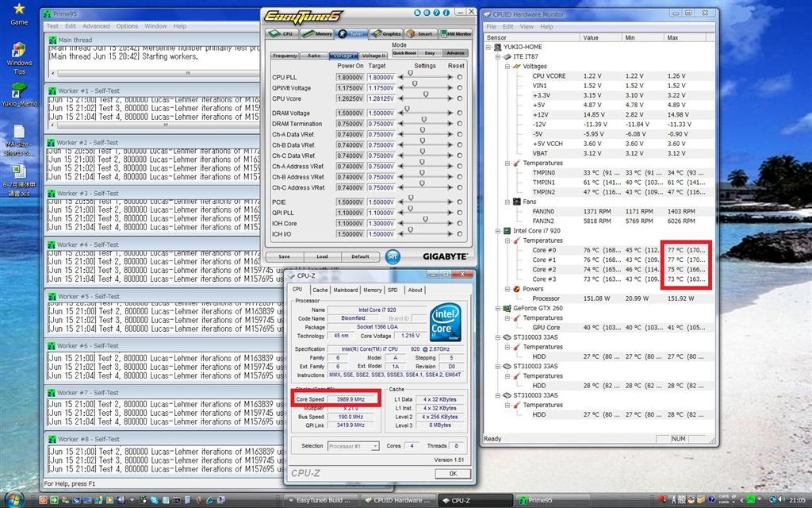Collapse the Voltages node under ITE IT87

pos(507,67)
